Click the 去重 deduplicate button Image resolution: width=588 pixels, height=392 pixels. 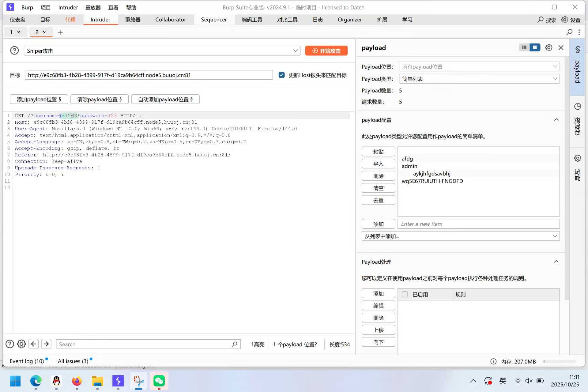pos(378,200)
